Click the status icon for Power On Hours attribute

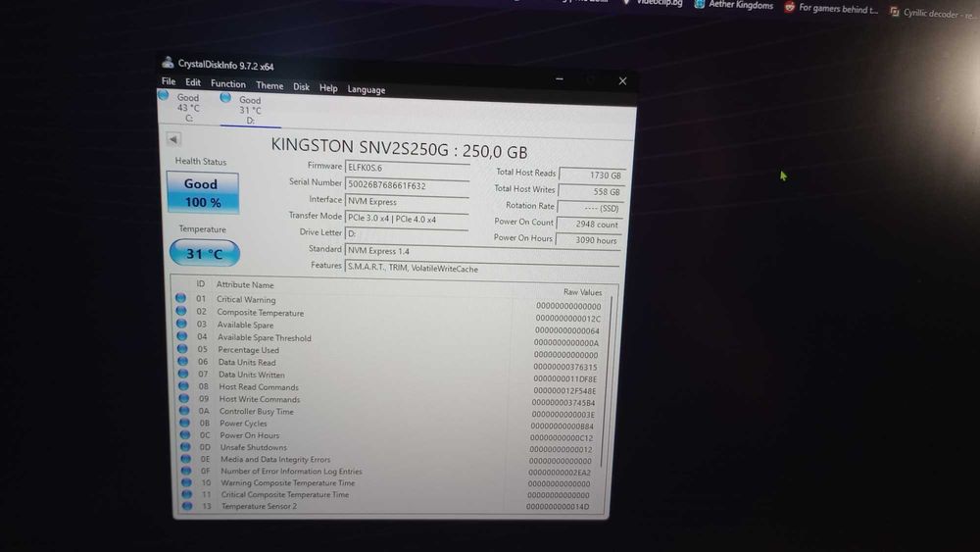point(185,434)
